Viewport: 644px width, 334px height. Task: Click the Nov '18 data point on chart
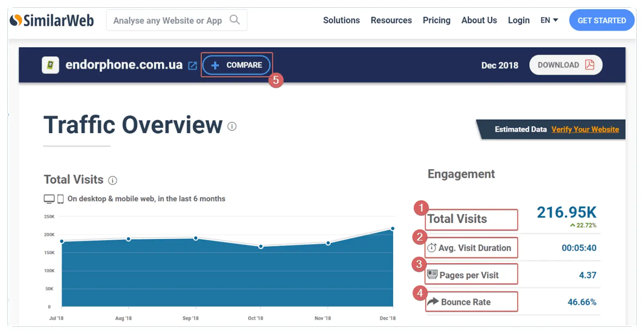pos(328,243)
